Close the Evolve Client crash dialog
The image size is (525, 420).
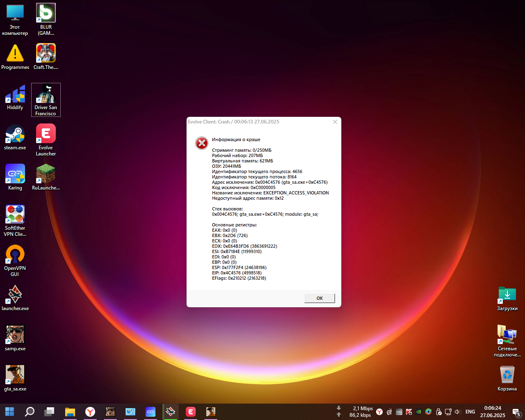tap(335, 122)
